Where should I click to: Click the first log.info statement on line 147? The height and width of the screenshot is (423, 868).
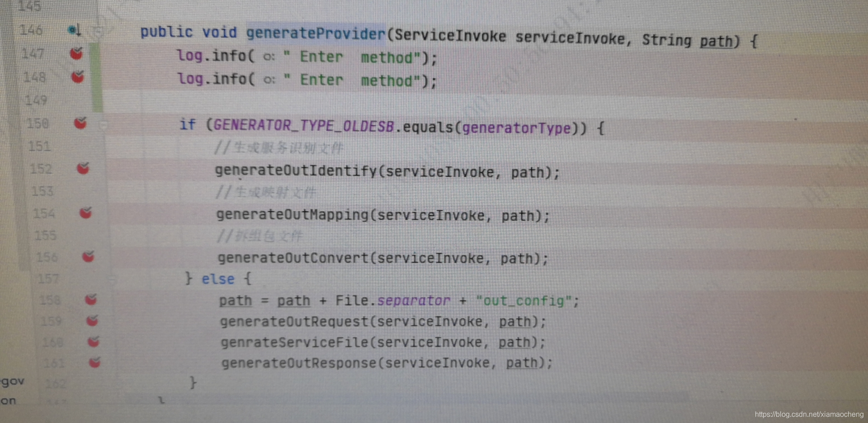pyautogui.click(x=307, y=57)
